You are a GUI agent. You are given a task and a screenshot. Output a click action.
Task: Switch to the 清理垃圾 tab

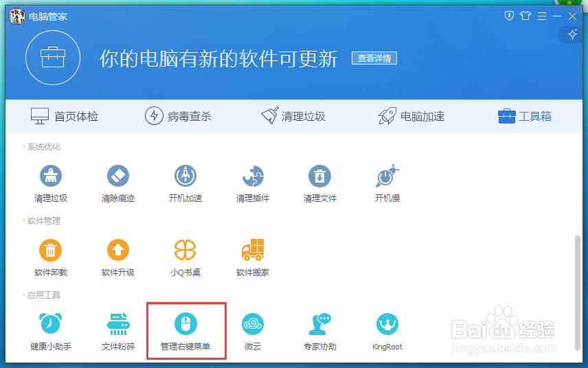[x=293, y=116]
